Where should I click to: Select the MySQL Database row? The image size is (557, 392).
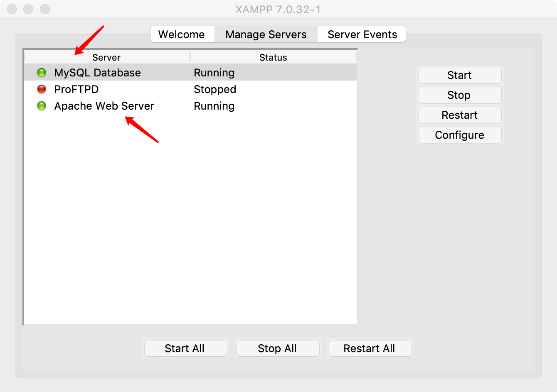click(x=190, y=73)
